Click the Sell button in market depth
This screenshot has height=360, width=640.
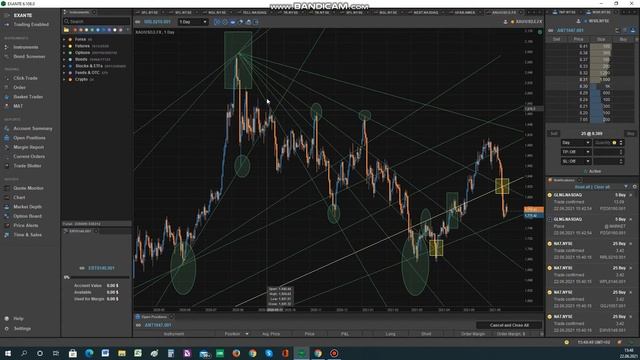click(554, 134)
